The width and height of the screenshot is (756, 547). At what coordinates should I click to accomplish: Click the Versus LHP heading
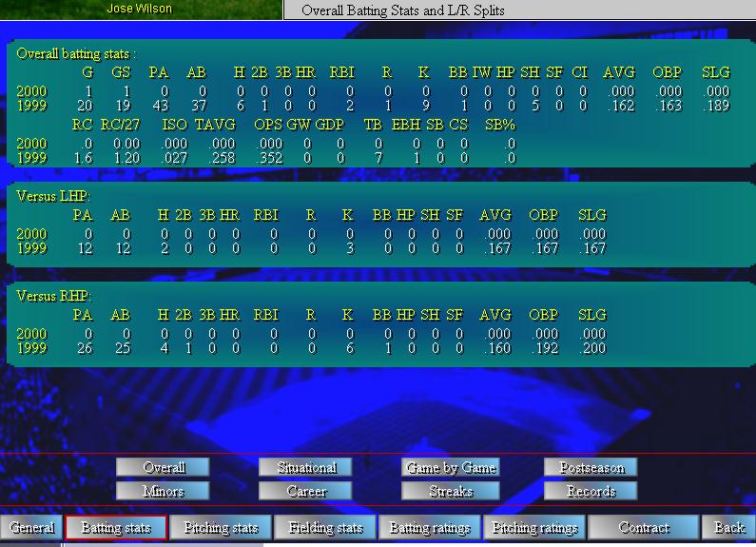tap(53, 196)
